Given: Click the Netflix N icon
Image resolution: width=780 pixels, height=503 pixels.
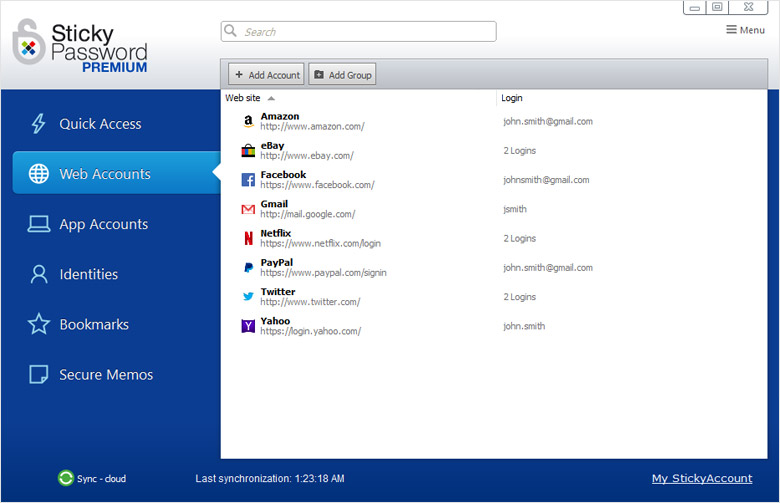Looking at the screenshot, I should tap(248, 238).
